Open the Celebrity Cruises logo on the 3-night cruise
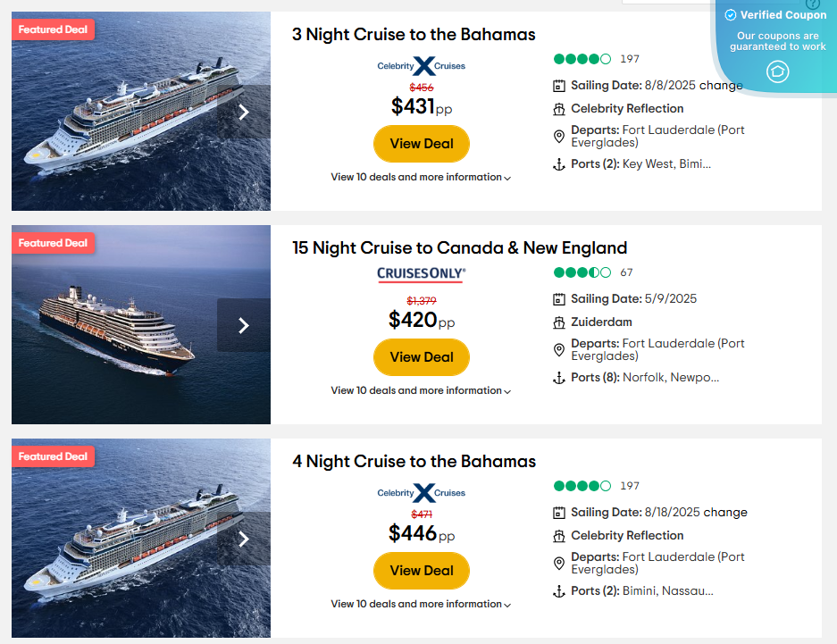The image size is (837, 644). pos(421,65)
